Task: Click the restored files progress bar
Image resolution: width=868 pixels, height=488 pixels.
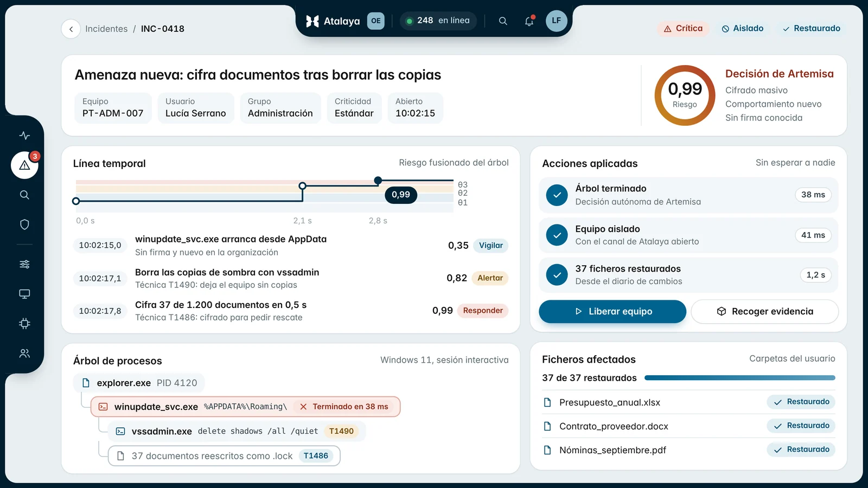Action: click(740, 378)
